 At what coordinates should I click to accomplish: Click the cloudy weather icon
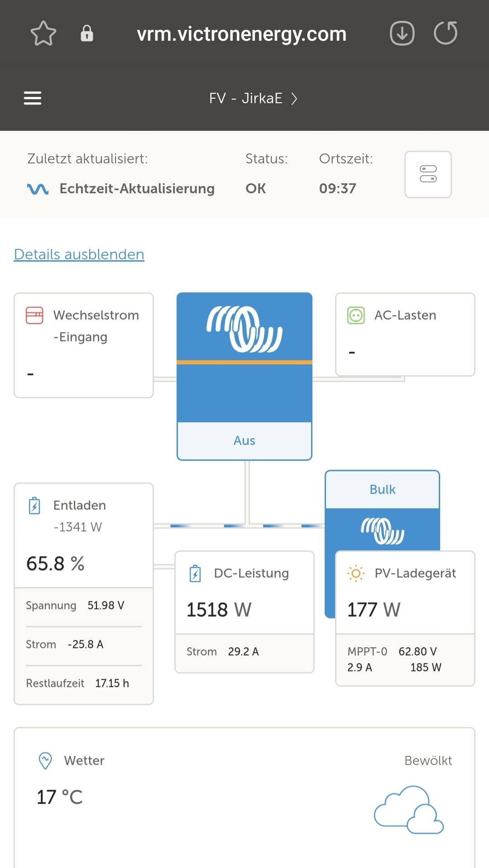[x=408, y=810]
